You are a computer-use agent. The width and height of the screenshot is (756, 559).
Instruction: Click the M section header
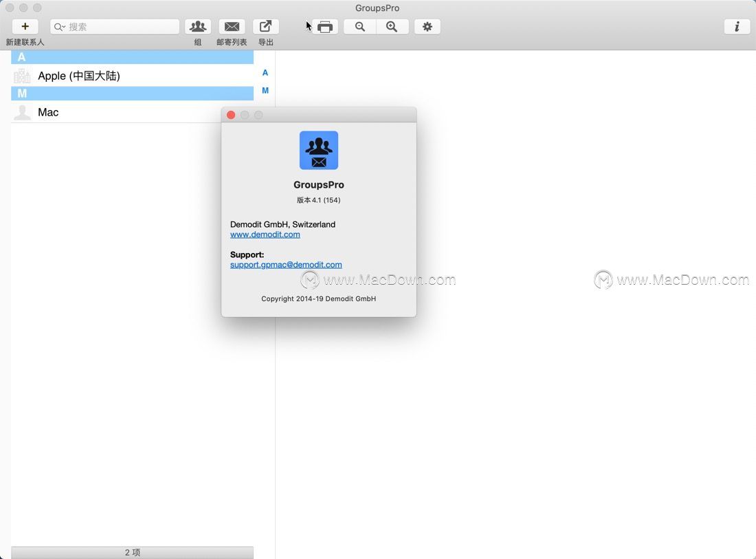(132, 94)
